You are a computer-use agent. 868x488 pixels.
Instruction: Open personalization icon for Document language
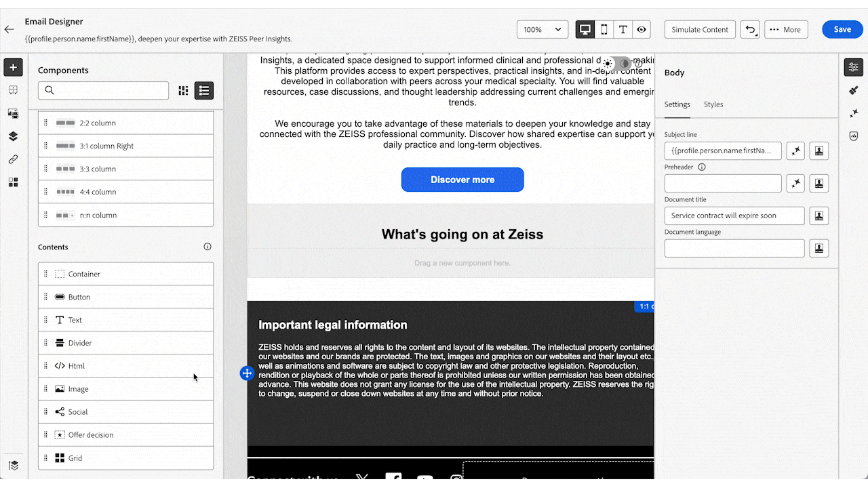coord(819,248)
